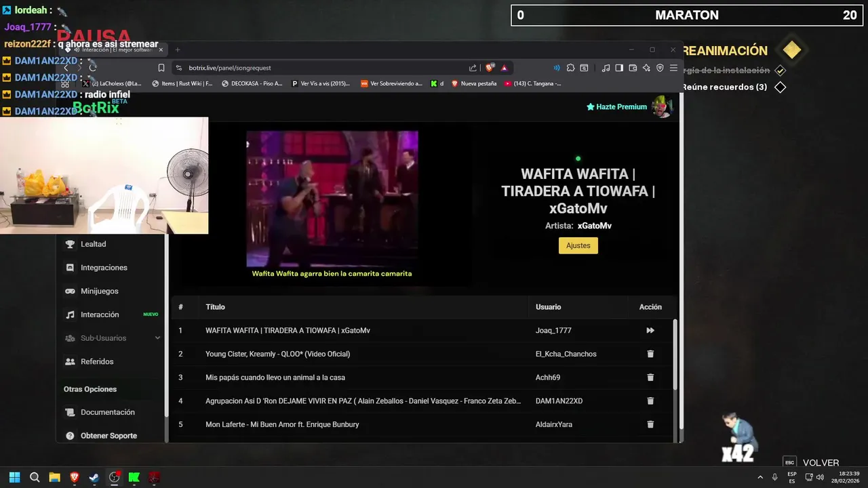Click the Título column header
The image size is (868, 488).
click(215, 307)
